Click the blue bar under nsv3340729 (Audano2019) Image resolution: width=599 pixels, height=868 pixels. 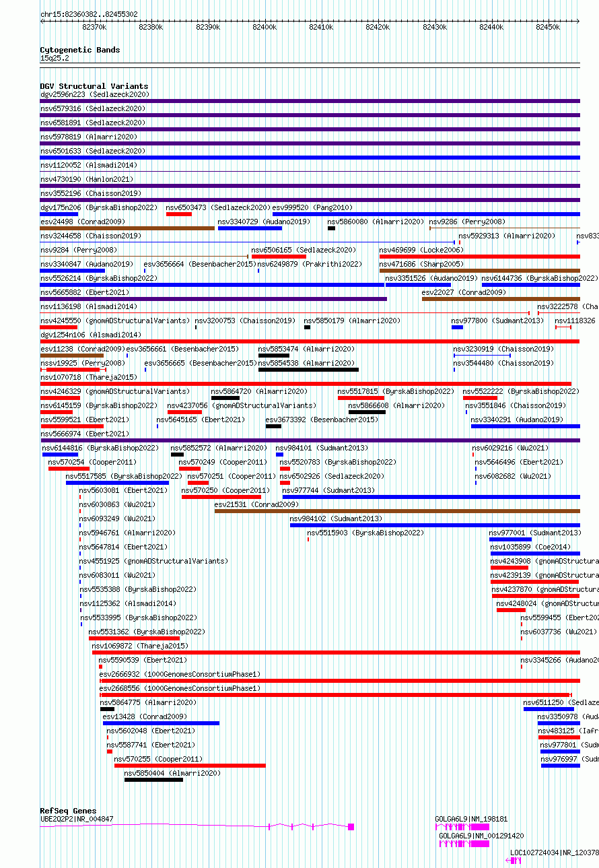(250, 228)
